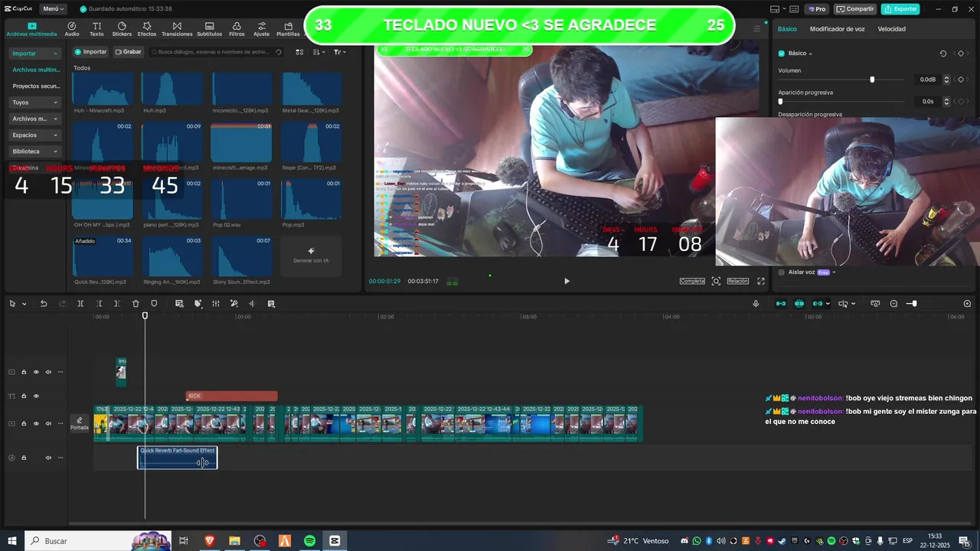
Task: Lock the text track
Action: pyautogui.click(x=24, y=396)
